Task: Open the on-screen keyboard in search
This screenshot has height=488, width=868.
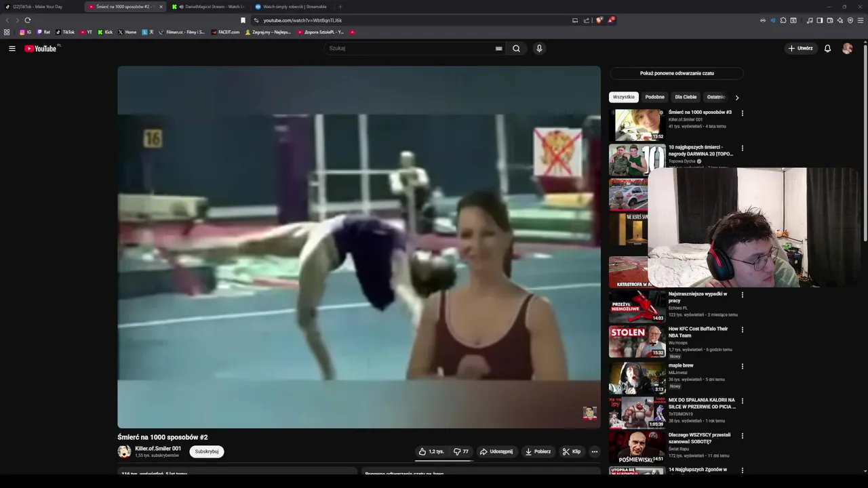Action: pos(498,48)
